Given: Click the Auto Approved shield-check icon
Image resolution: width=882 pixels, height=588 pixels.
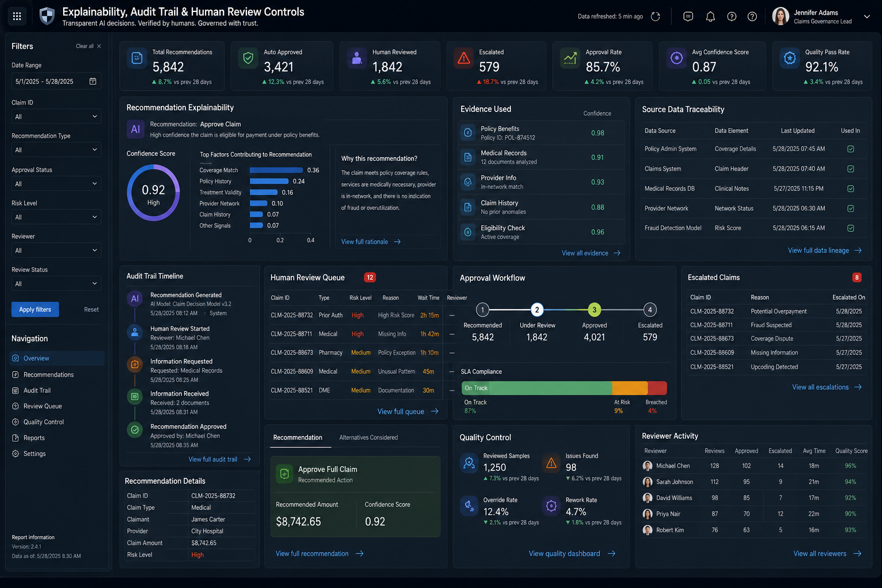Looking at the screenshot, I should 248,58.
